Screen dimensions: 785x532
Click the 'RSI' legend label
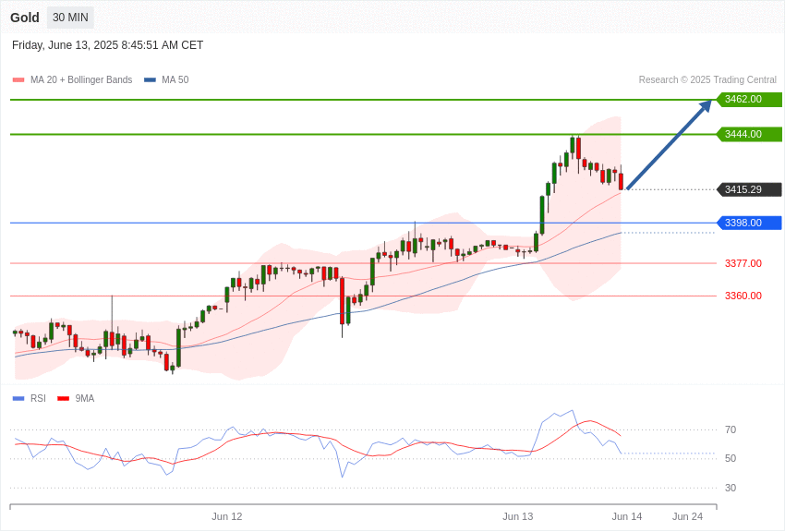tap(38, 398)
